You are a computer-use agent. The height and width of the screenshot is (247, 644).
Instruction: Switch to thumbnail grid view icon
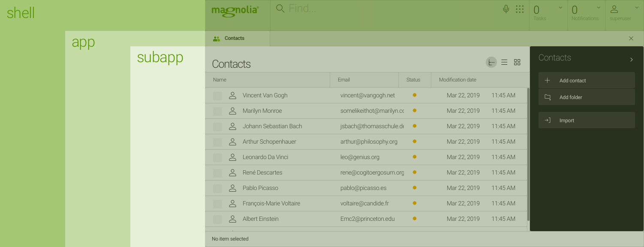coord(517,63)
